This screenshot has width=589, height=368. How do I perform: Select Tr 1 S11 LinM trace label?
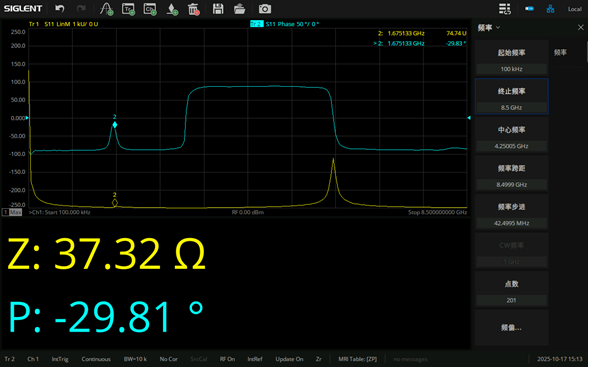(x=63, y=24)
